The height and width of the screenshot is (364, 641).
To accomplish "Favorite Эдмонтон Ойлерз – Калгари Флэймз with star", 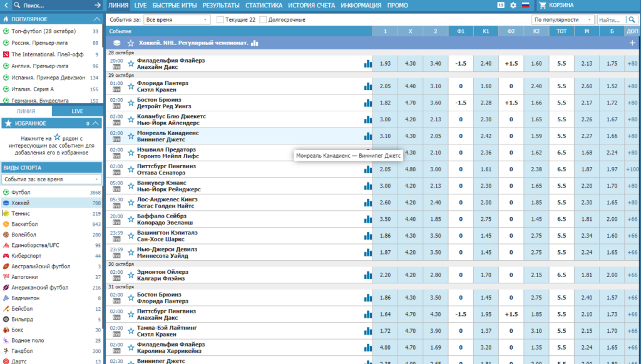I will 131,275.
